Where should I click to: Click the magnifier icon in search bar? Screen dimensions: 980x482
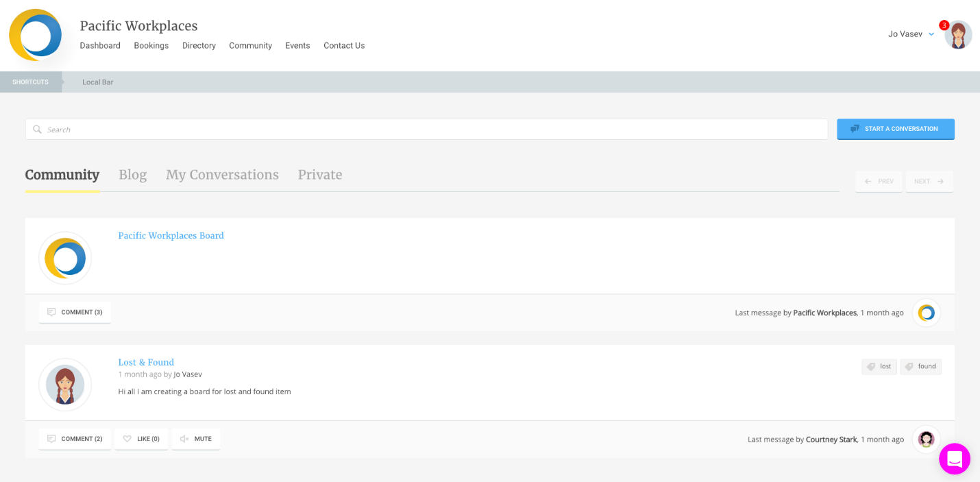(x=38, y=130)
